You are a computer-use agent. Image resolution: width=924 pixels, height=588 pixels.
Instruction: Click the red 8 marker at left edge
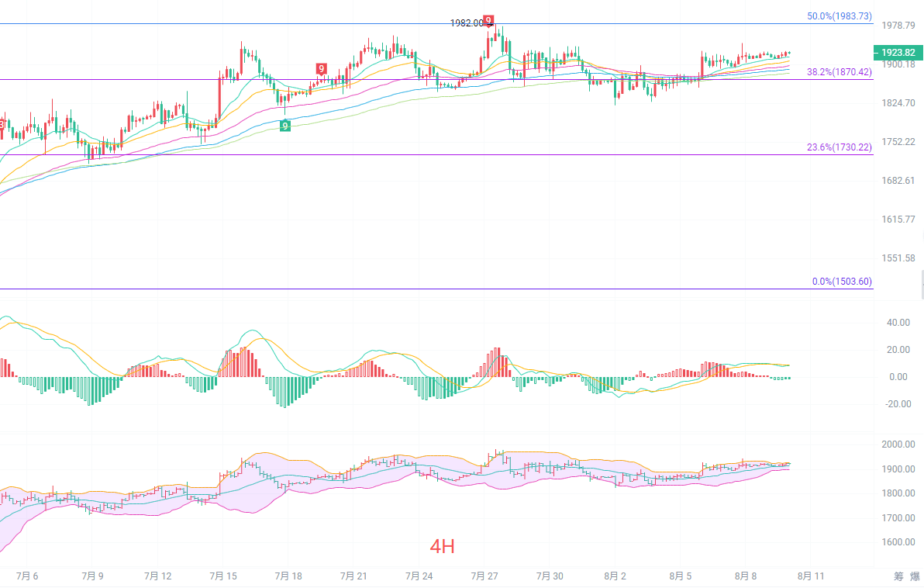(x=2, y=124)
